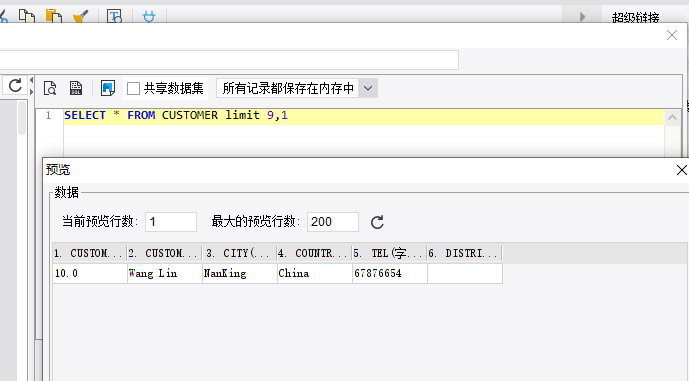Image resolution: width=689 pixels, height=381 pixels.
Task: Click the paste clipboard icon
Action: (54, 16)
